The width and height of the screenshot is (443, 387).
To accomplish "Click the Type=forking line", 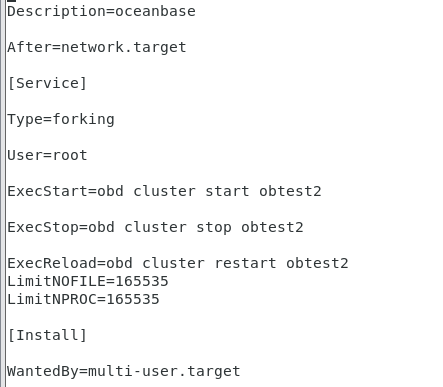I will click(x=61, y=119).
